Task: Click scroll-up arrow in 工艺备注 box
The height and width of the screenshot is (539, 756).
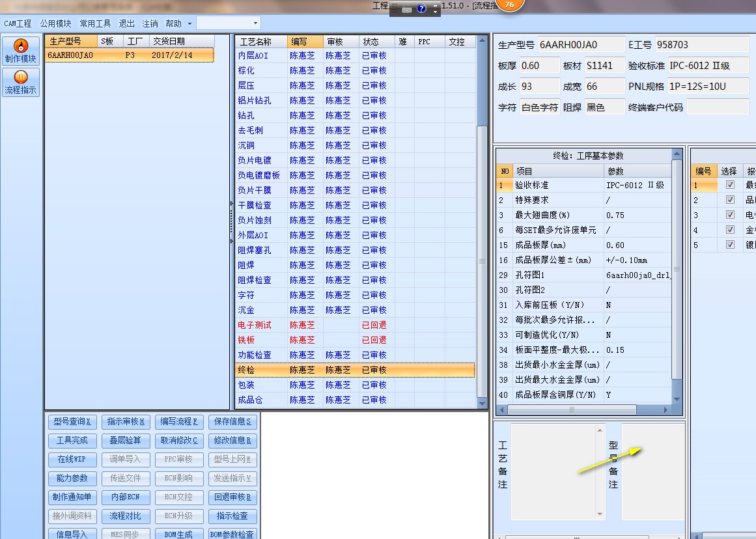Action: coord(600,430)
